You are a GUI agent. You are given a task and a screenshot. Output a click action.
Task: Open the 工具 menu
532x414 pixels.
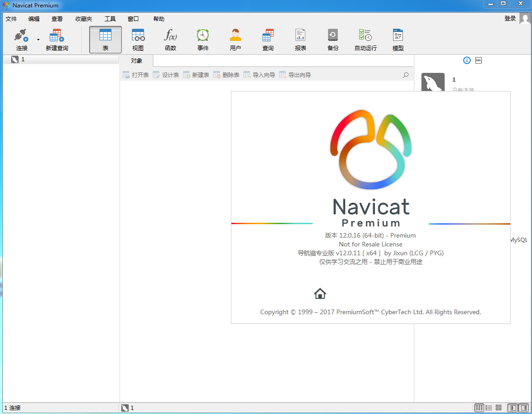click(110, 19)
